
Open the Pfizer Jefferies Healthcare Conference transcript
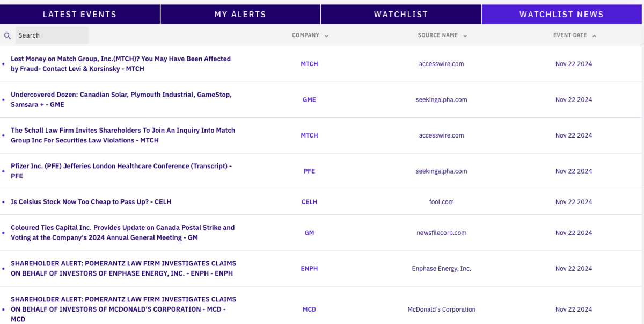(x=121, y=171)
